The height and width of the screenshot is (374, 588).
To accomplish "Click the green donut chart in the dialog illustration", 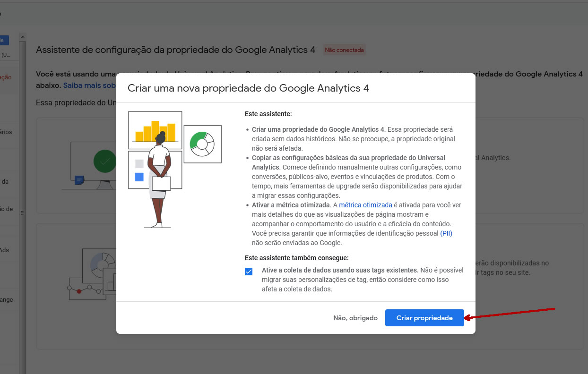I will [x=202, y=144].
